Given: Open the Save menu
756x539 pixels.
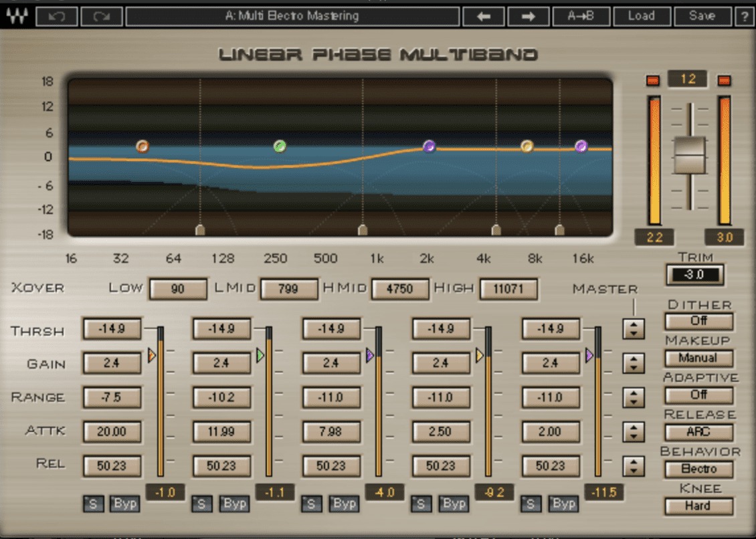Looking at the screenshot, I should click(702, 17).
